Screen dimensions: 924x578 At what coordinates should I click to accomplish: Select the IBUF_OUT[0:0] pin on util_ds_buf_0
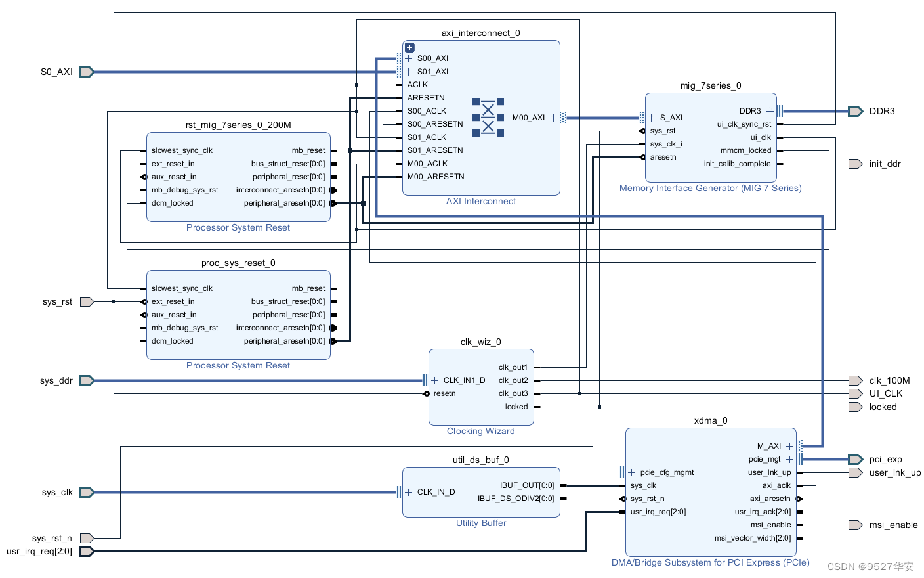[527, 485]
